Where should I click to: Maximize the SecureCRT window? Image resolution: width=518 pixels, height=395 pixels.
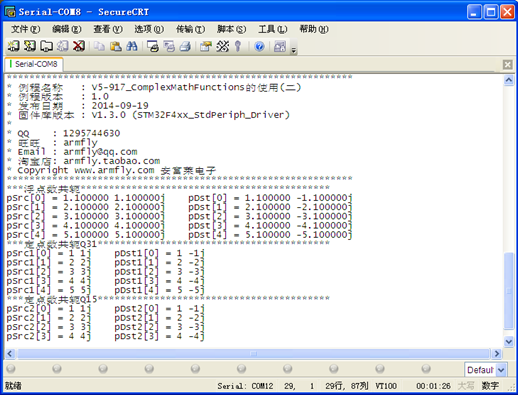(x=491, y=12)
